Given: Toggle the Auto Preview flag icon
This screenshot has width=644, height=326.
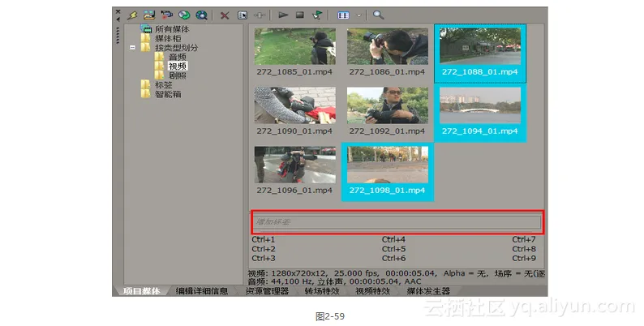Looking at the screenshot, I should [317, 15].
